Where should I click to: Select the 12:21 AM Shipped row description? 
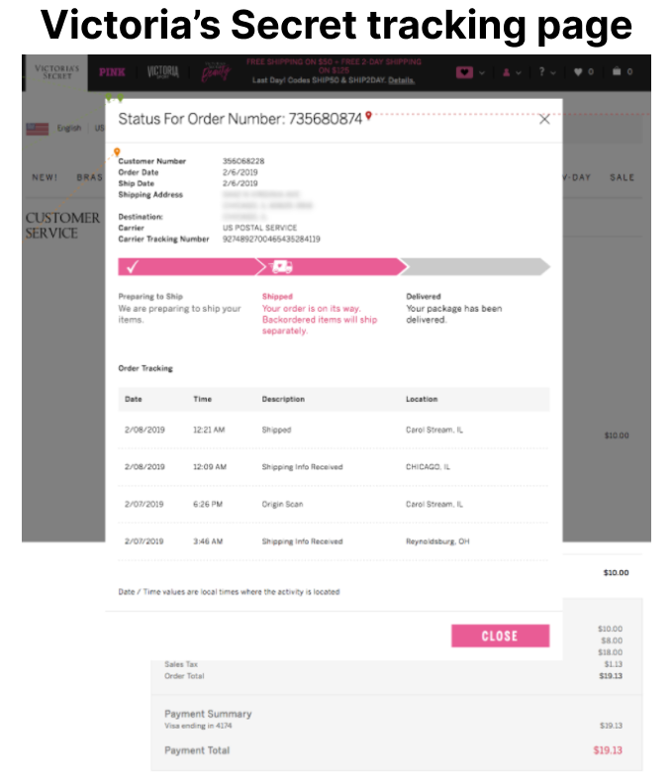pos(276,430)
